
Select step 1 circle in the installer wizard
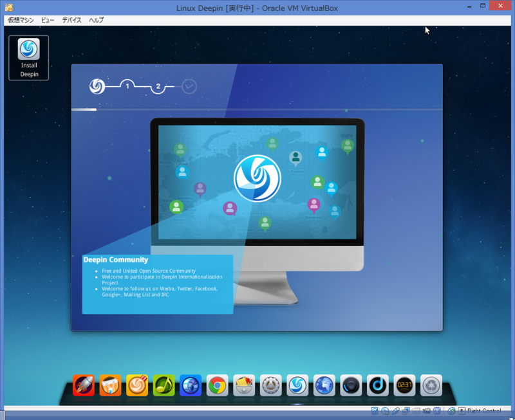[127, 86]
